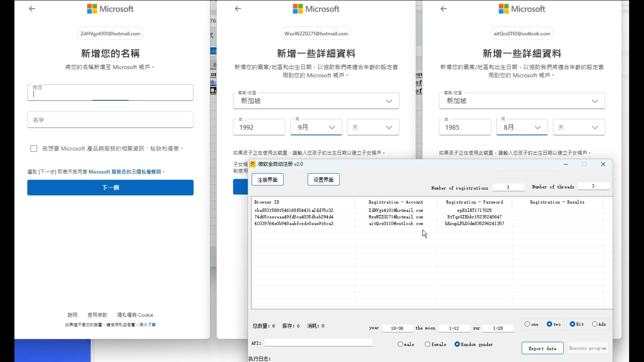Open day dropdown in aitQcs0110 window
Screen dimensions: 644x362
point(579,127)
